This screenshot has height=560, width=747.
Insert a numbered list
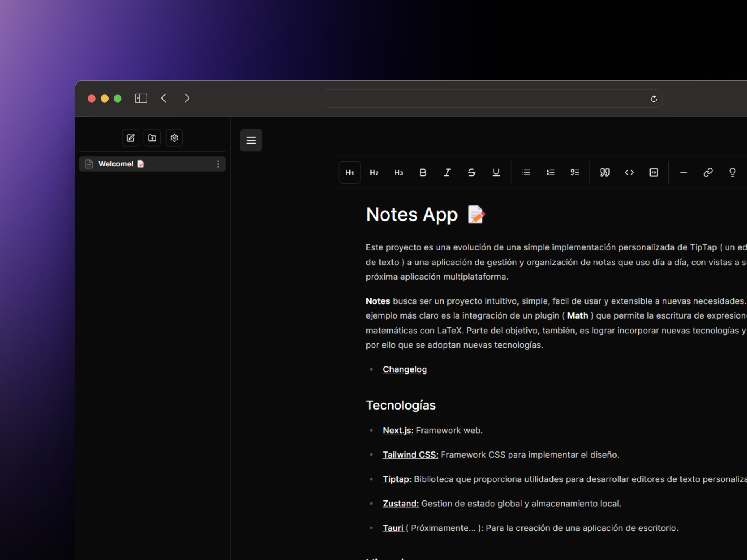pos(551,172)
